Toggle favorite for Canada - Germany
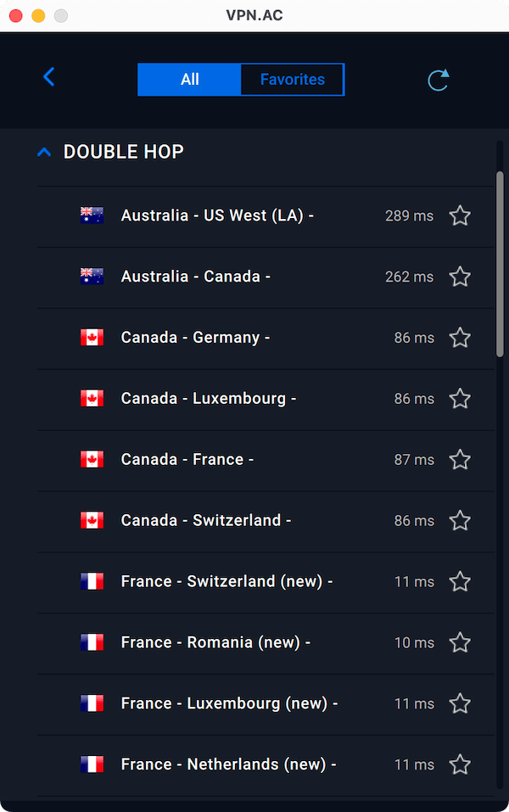This screenshot has height=812, width=509. click(x=460, y=338)
